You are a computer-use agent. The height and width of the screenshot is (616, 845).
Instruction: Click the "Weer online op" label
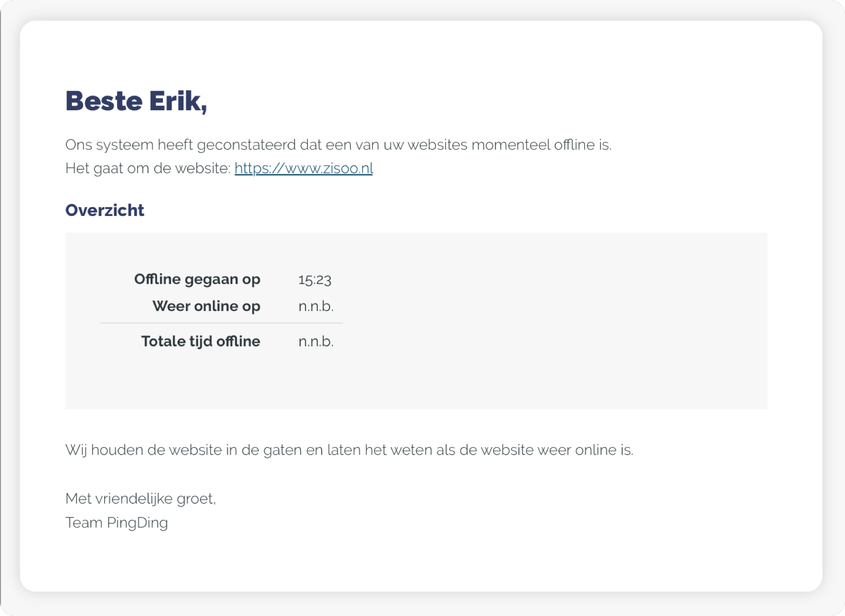coord(206,306)
